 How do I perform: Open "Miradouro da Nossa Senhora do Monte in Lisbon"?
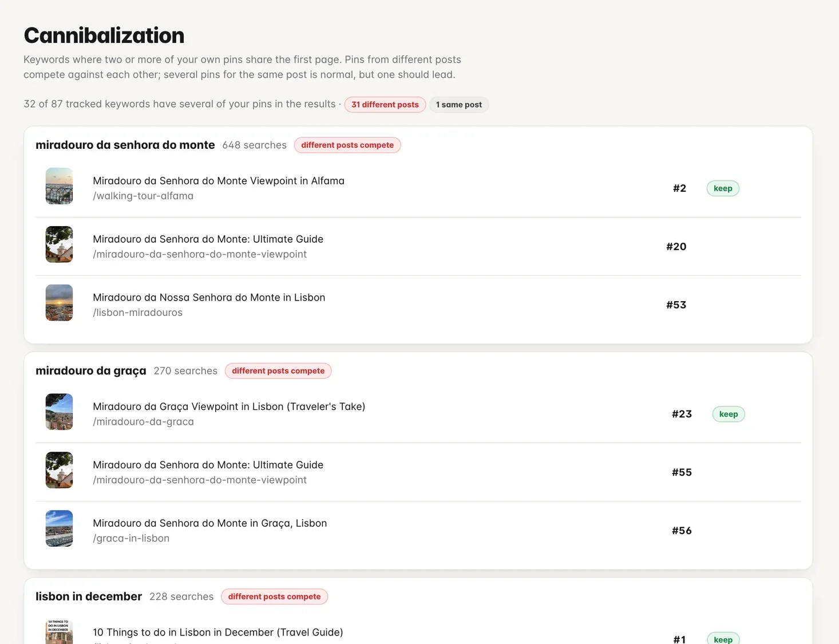pyautogui.click(x=209, y=298)
